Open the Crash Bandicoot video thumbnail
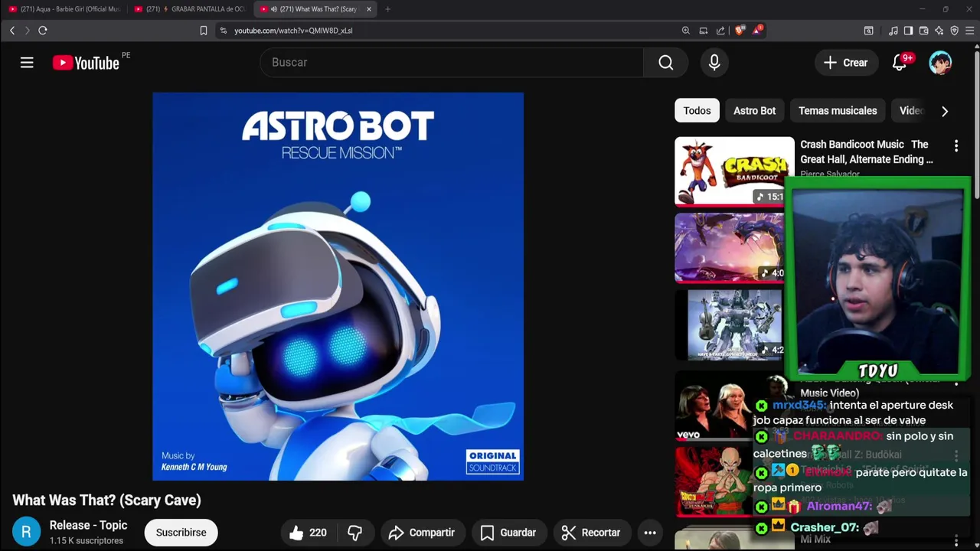The height and width of the screenshot is (551, 980). [734, 171]
